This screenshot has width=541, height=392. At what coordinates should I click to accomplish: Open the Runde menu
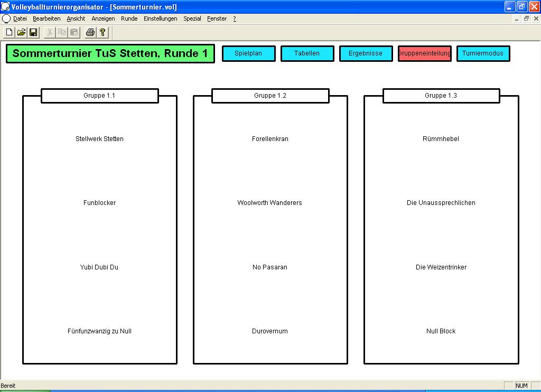click(x=129, y=18)
